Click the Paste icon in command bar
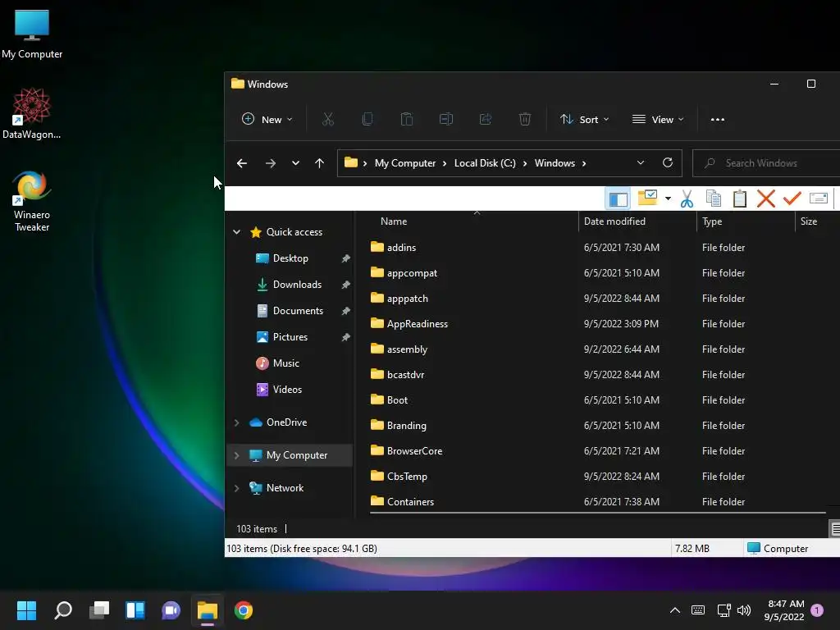Screen dimensions: 840x630 pyautogui.click(x=407, y=120)
